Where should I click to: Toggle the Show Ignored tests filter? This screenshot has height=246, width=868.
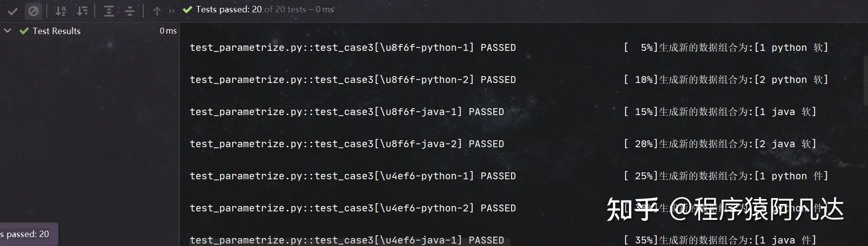33,10
